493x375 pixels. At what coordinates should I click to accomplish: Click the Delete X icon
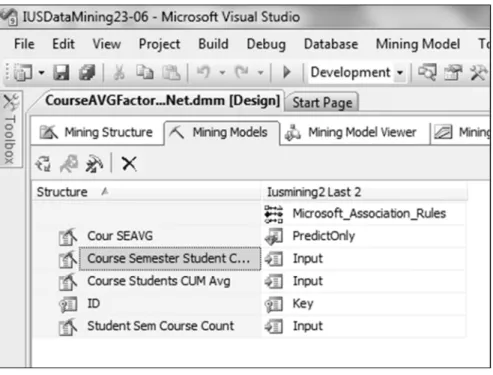click(129, 164)
